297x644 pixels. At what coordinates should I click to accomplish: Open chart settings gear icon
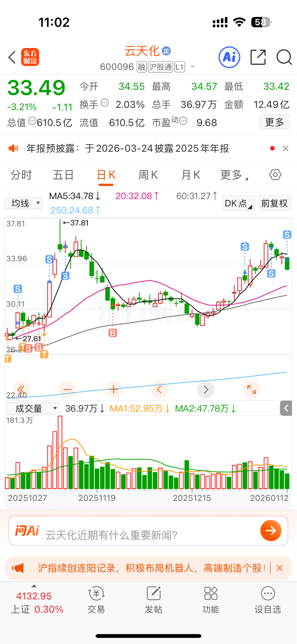[x=275, y=175]
